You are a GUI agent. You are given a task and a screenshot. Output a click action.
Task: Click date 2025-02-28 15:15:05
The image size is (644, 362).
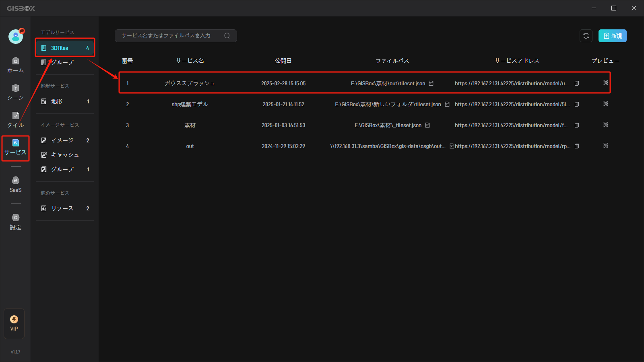(283, 83)
